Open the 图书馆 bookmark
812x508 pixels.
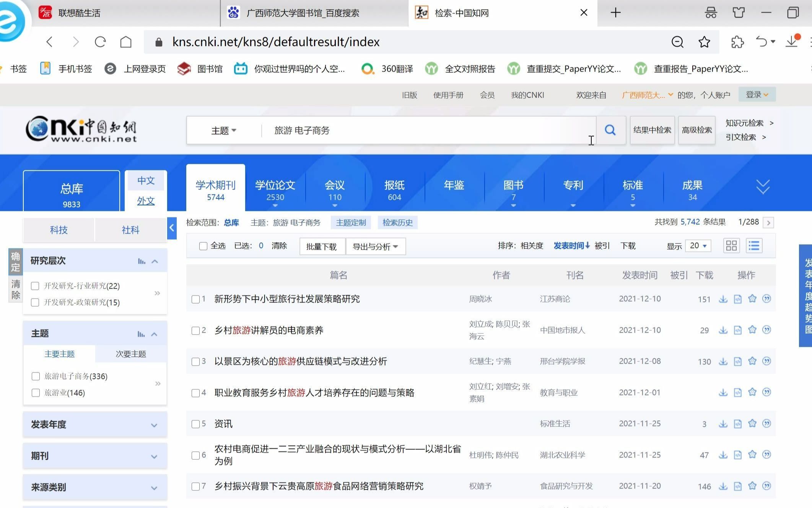pos(200,69)
